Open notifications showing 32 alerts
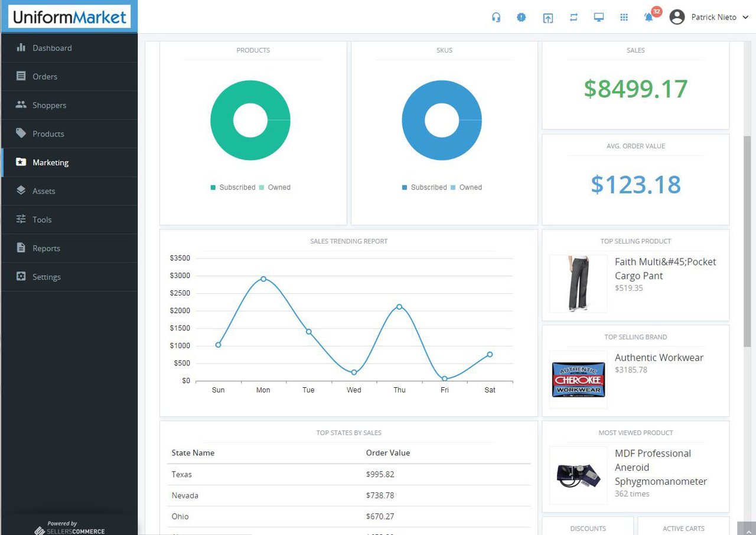Screen dimensions: 756x535 tap(648, 17)
